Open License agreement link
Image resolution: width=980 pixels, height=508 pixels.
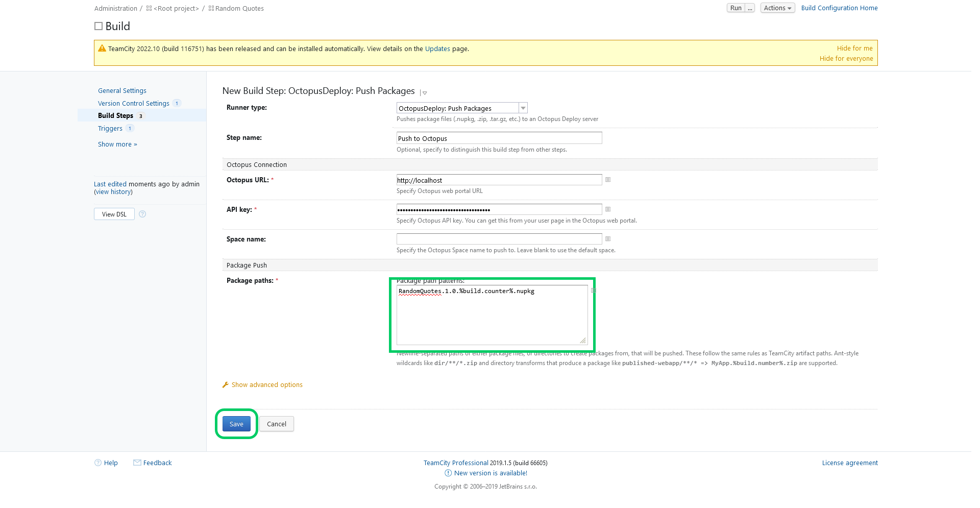click(850, 463)
